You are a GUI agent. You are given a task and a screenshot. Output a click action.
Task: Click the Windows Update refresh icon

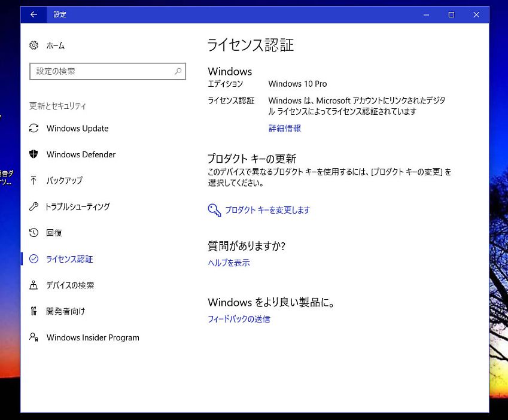[x=34, y=128]
